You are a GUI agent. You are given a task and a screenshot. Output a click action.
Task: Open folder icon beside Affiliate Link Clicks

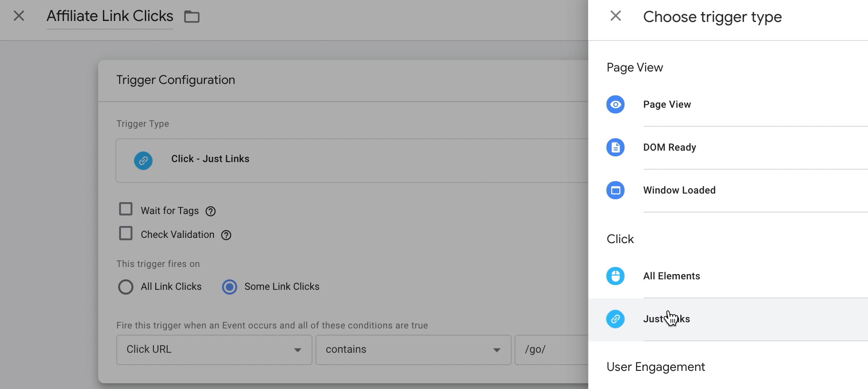pos(192,17)
